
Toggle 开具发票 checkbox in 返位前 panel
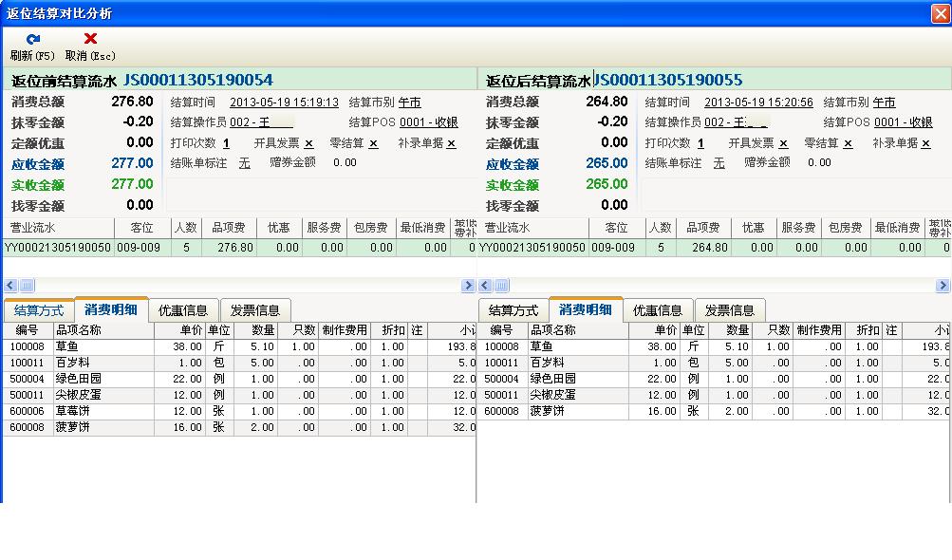pyautogui.click(x=308, y=143)
